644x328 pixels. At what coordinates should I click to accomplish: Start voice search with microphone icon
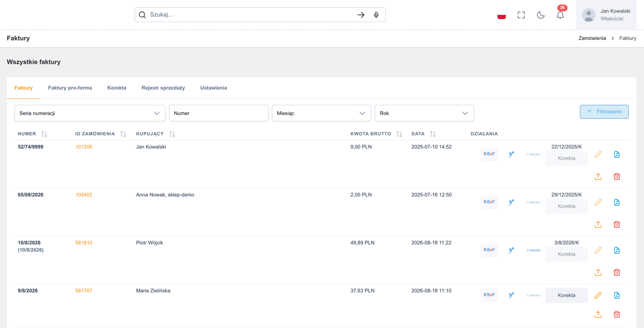[376, 15]
